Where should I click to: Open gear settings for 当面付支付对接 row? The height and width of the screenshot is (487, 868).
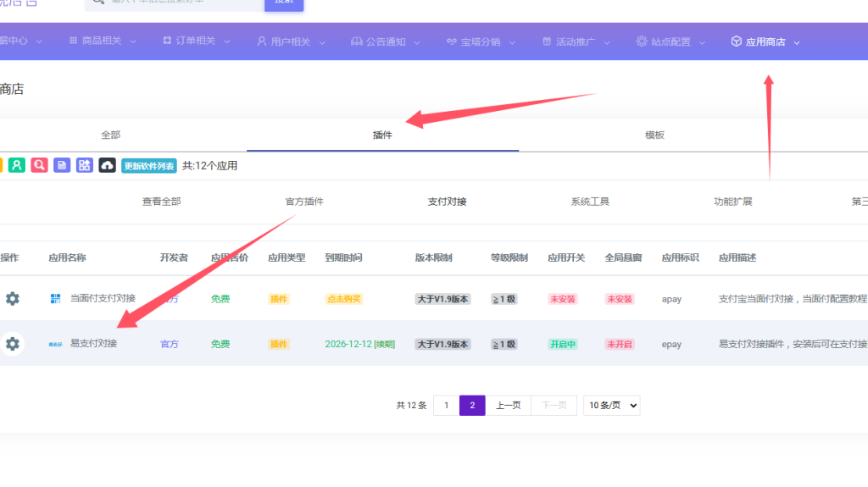tap(12, 298)
